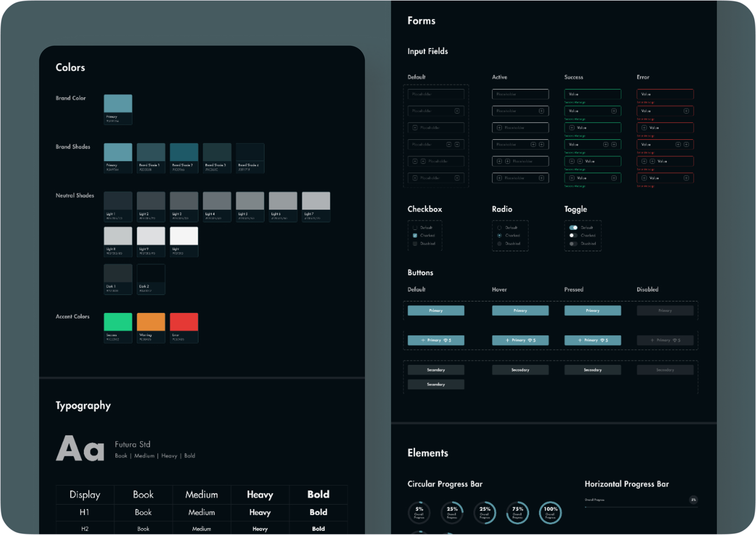Click the Pressed Secondary button
This screenshot has height=535, width=756.
point(592,370)
